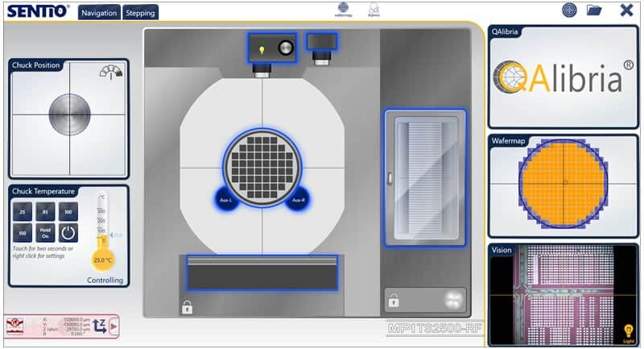This screenshot has width=644, height=349.
Task: Open the round target icon at top right
Action: pyautogui.click(x=569, y=10)
